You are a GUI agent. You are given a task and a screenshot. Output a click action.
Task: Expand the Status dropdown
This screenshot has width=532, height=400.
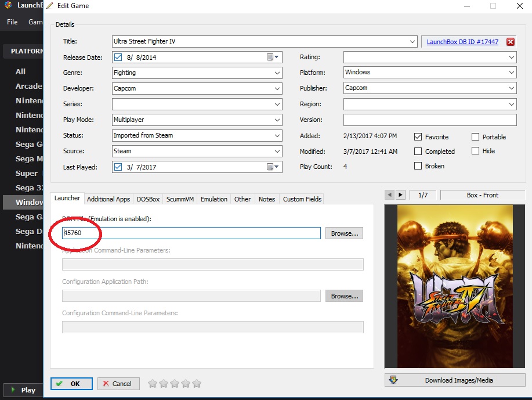[x=277, y=135]
